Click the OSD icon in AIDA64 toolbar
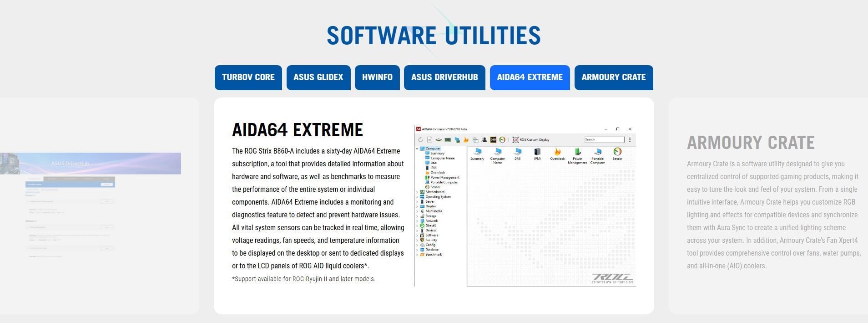 click(x=493, y=140)
